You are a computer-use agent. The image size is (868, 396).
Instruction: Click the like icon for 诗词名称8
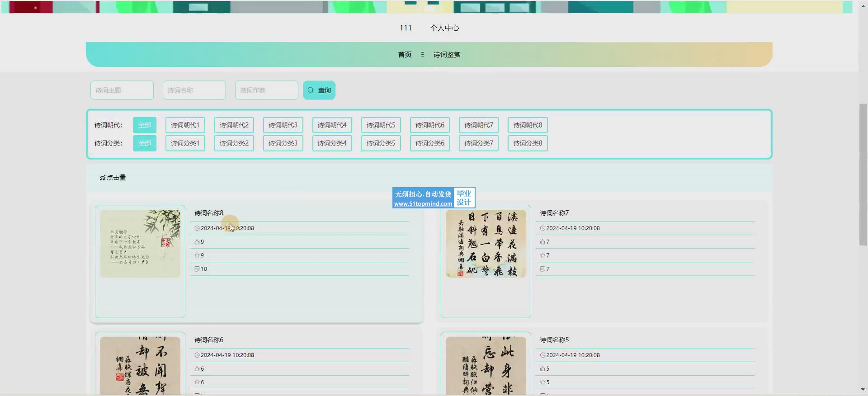pyautogui.click(x=197, y=242)
